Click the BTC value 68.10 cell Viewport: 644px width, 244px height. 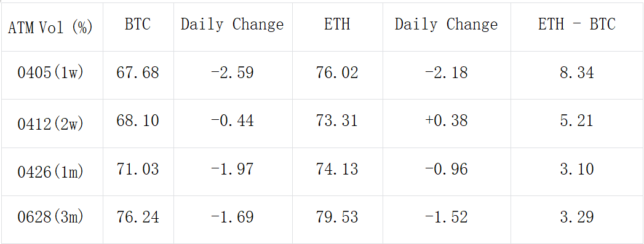tap(138, 124)
